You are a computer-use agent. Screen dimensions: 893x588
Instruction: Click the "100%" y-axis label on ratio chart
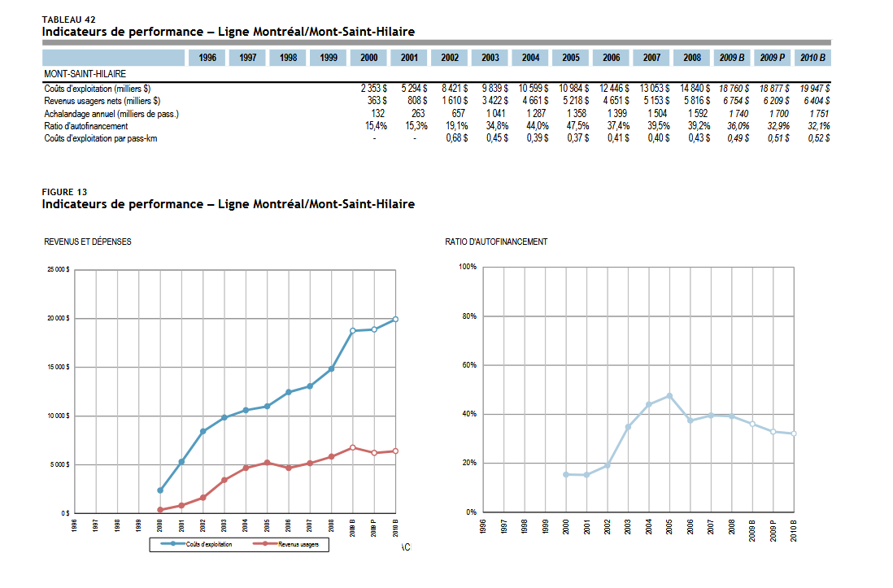pos(467,267)
